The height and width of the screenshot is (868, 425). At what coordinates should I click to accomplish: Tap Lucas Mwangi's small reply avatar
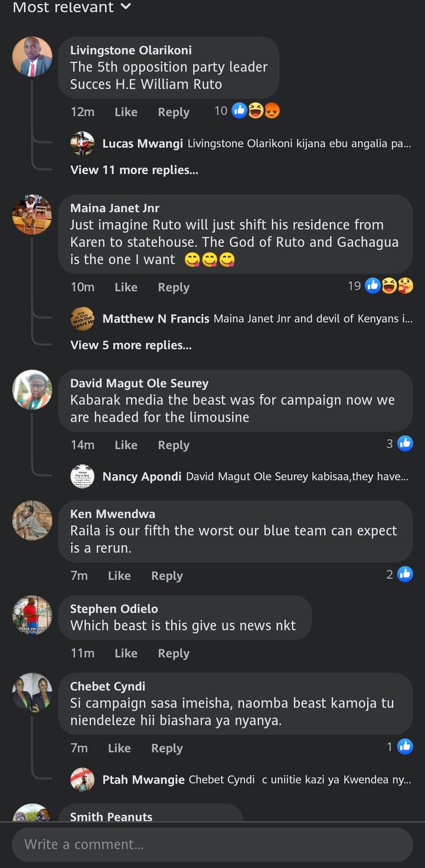(83, 143)
